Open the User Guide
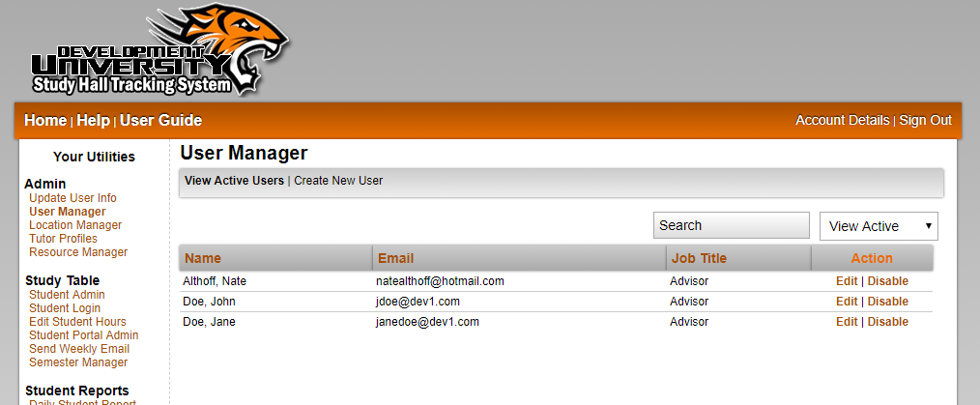 160,120
